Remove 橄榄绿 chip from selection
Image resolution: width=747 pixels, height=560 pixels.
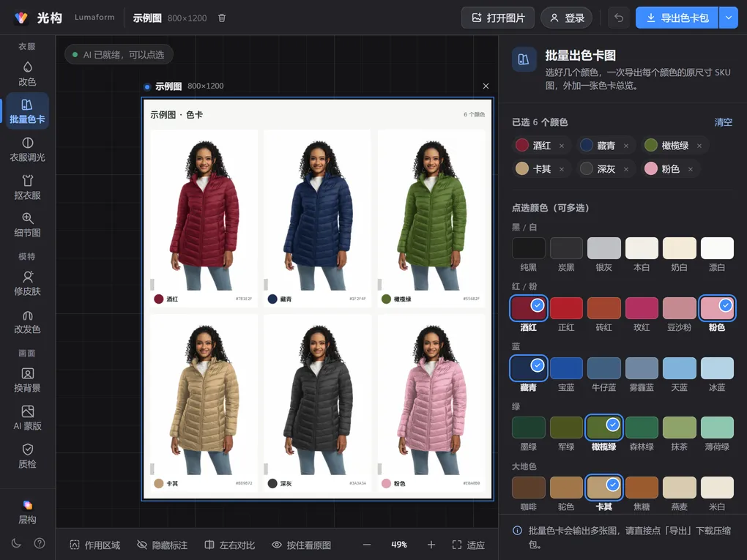tap(699, 146)
